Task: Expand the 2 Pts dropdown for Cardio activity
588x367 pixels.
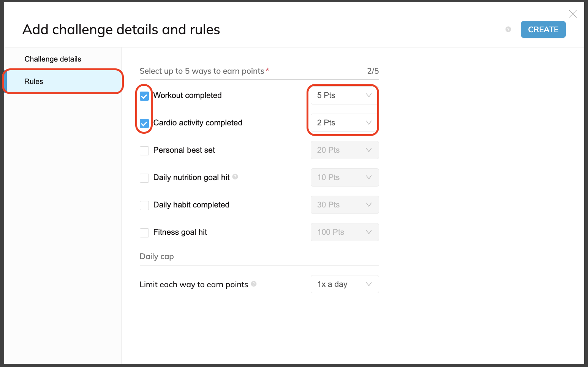Action: pyautogui.click(x=344, y=123)
